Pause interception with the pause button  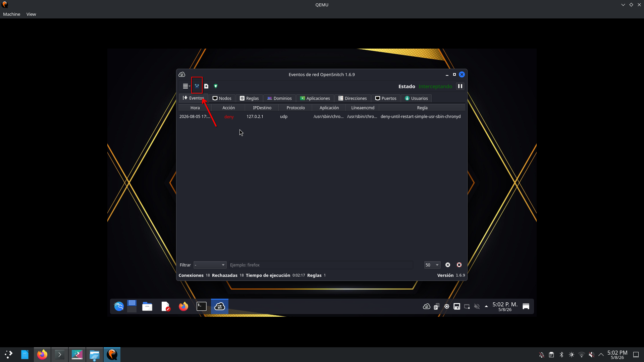click(460, 86)
